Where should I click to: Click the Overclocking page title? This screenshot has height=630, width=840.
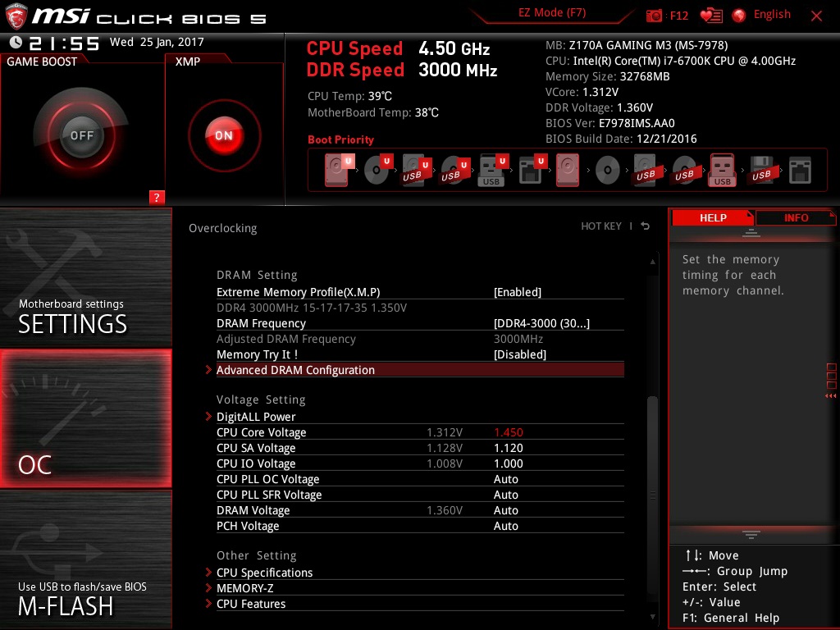pyautogui.click(x=223, y=228)
